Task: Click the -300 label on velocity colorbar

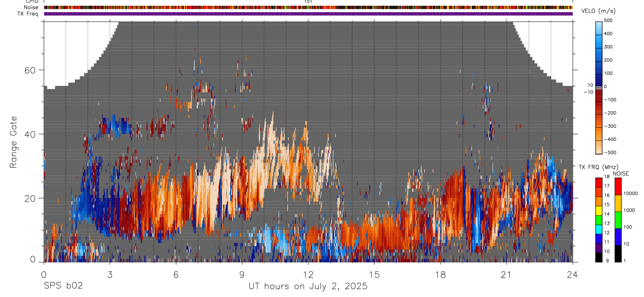Action: click(610, 126)
